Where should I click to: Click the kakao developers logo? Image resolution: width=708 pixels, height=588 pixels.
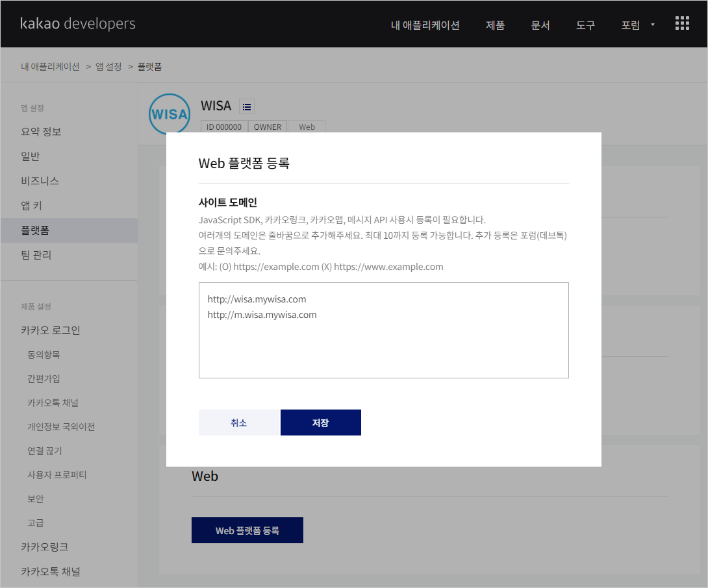pyautogui.click(x=78, y=24)
